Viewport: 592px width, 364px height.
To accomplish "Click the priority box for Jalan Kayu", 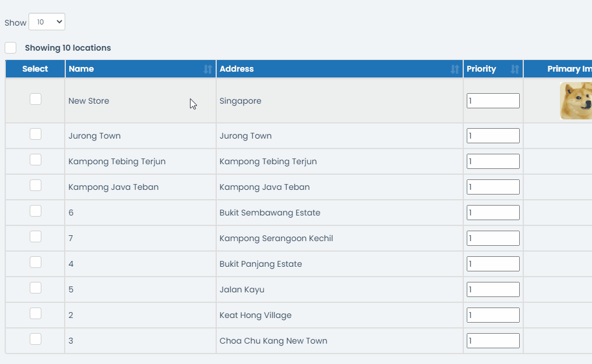I will pos(493,289).
